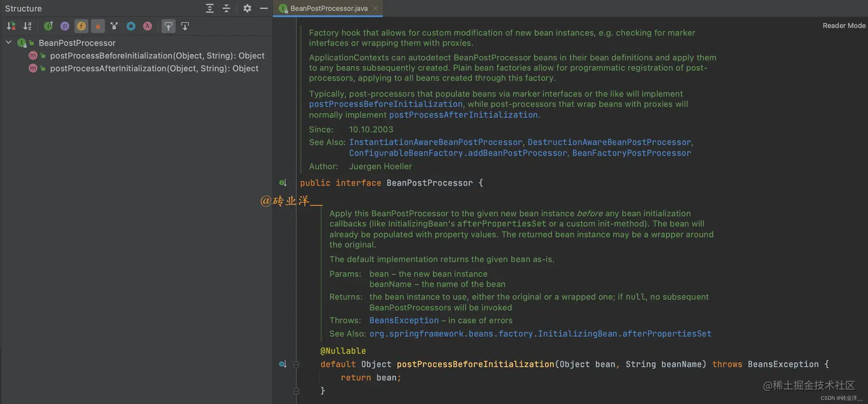
Task: Click Autoscroll from Source down-arrow icon
Action: [185, 26]
